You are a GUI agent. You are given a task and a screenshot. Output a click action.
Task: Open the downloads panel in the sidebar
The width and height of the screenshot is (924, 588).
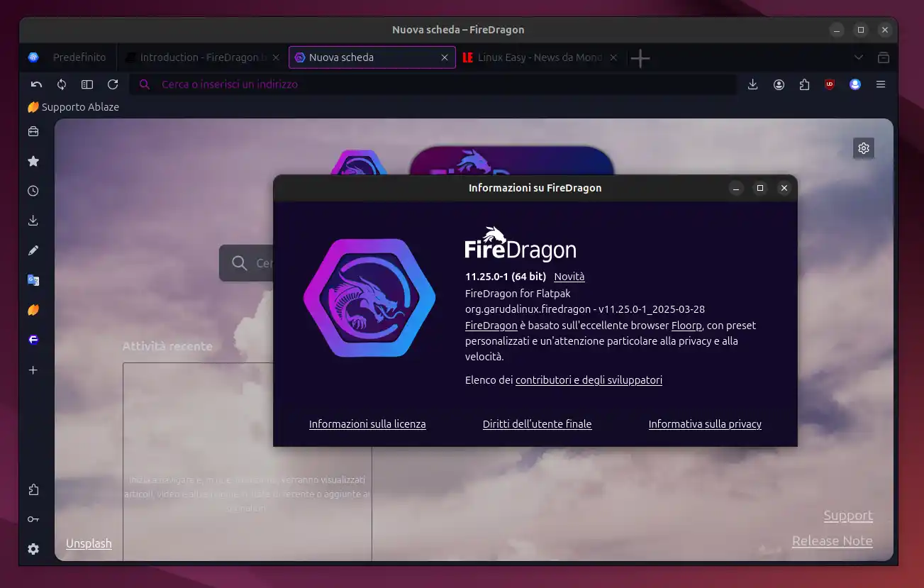[33, 221]
